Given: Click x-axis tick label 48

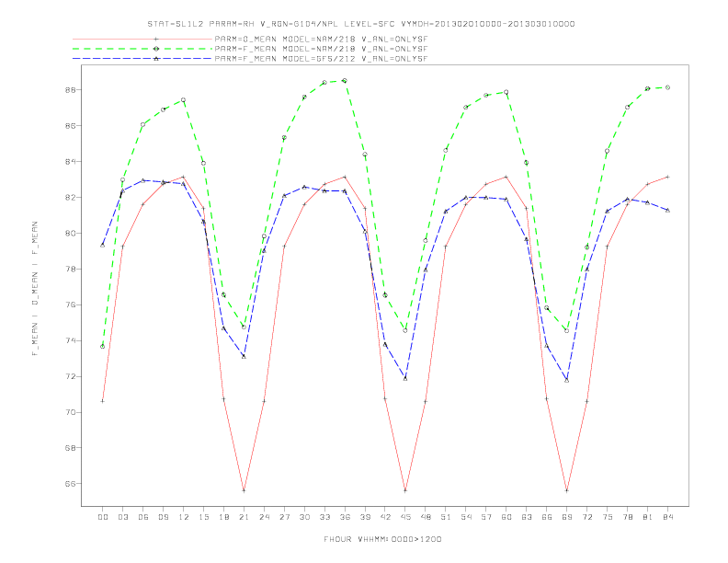Looking at the screenshot, I should coord(426,517).
